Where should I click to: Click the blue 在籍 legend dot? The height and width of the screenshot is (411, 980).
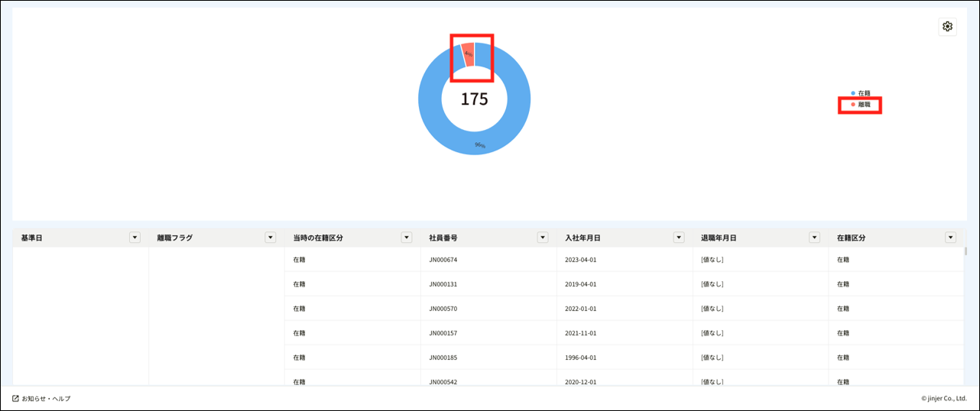(x=853, y=93)
